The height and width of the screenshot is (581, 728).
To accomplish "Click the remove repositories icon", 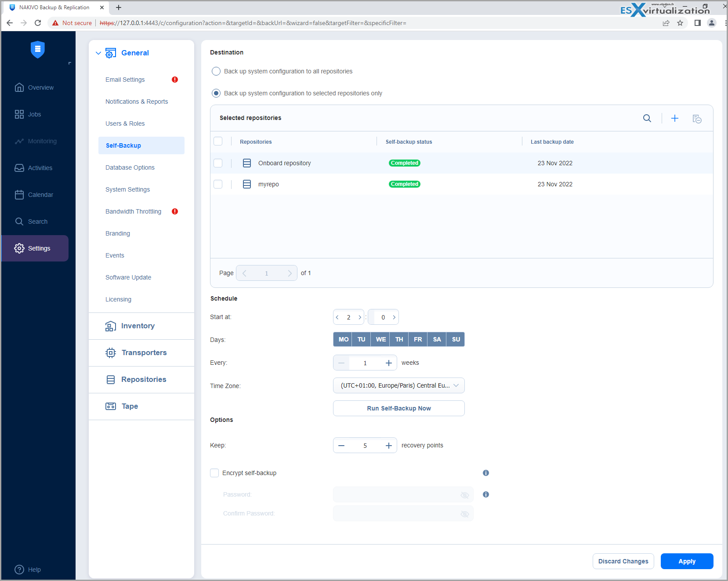I will pos(697,119).
